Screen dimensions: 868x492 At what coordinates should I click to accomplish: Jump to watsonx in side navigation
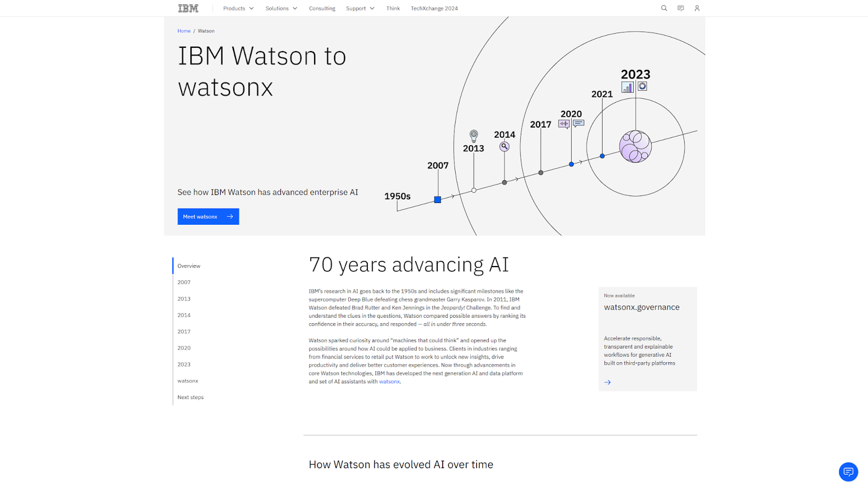click(x=188, y=381)
